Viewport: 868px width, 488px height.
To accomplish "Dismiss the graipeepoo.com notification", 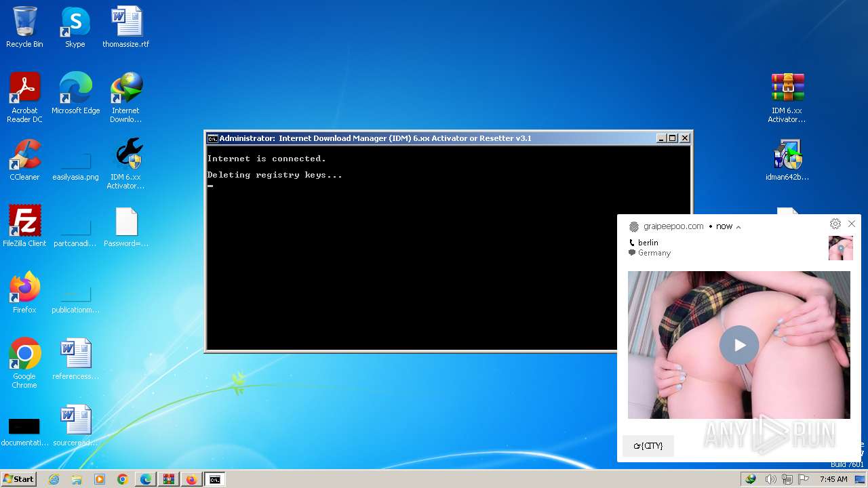I will point(852,224).
